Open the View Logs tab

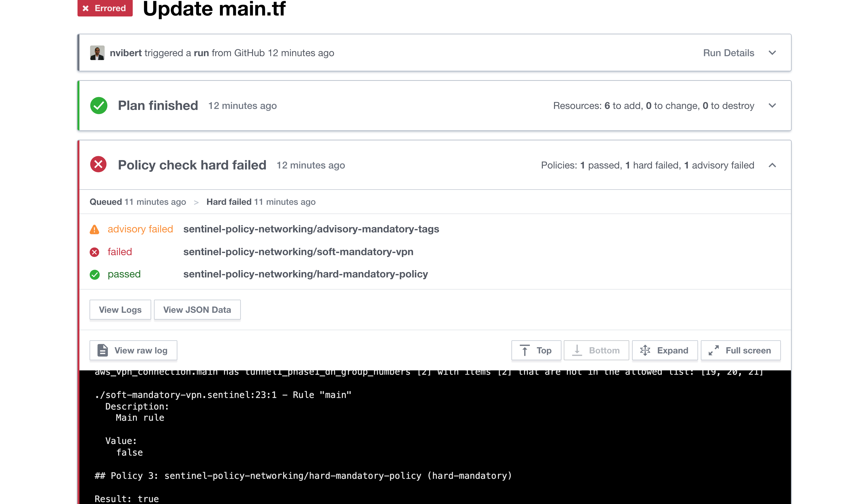(x=120, y=310)
